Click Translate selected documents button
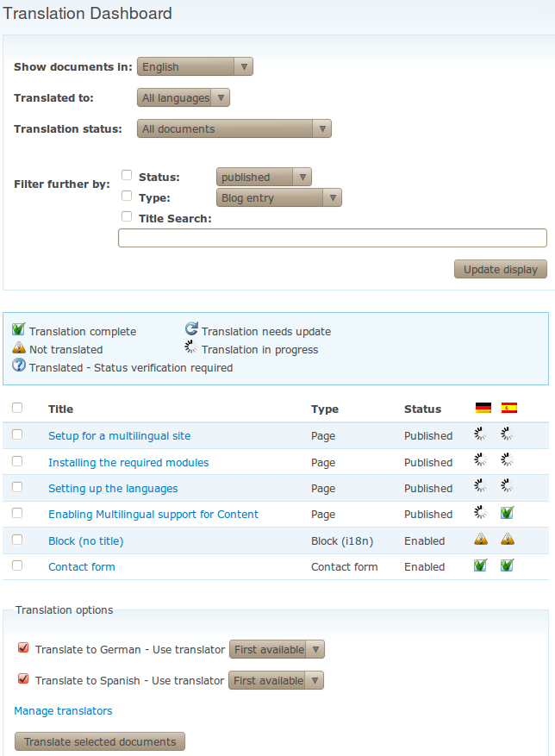 100,741
